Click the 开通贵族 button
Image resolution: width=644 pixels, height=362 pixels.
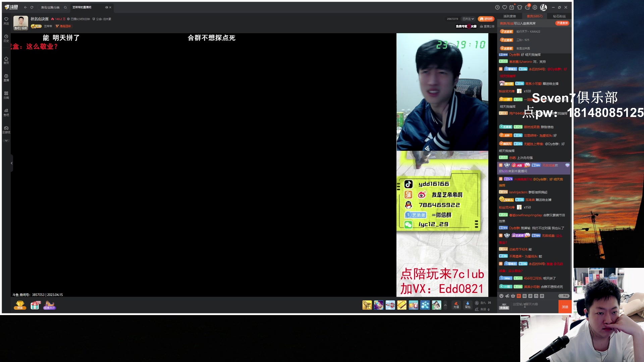[562, 23]
